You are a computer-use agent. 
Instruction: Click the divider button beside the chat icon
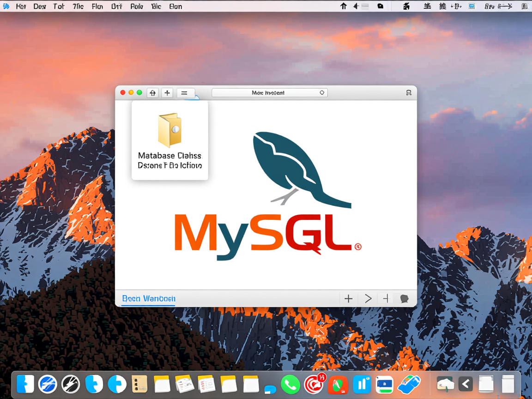386,298
